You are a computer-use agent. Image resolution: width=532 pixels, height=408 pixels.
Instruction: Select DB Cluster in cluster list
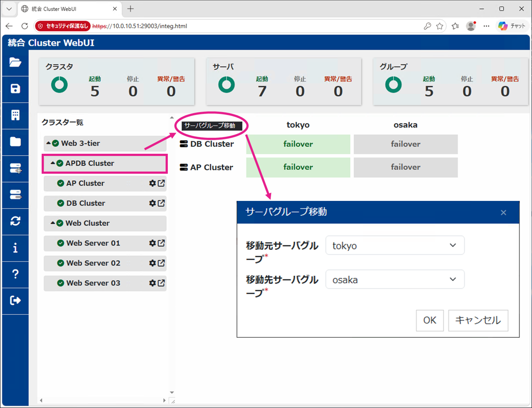(x=105, y=203)
